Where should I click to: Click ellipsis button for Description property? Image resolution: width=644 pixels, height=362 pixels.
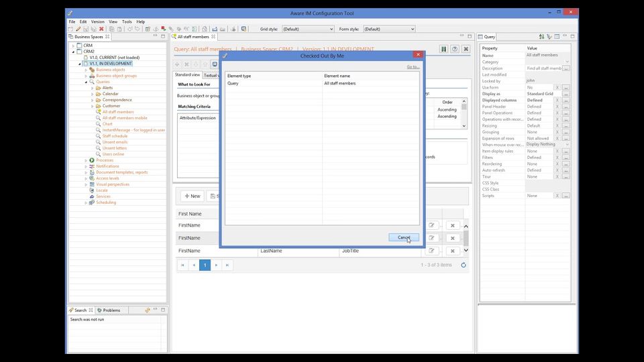566,68
